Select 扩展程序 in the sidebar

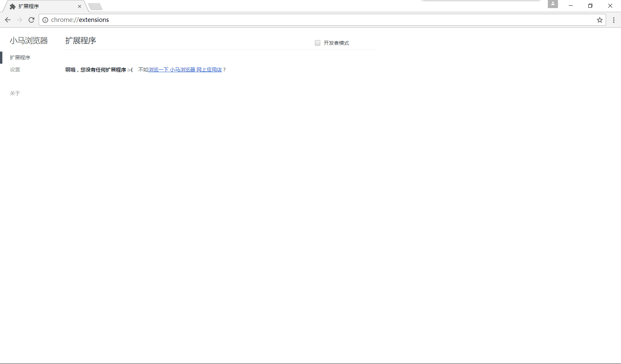[x=20, y=58]
